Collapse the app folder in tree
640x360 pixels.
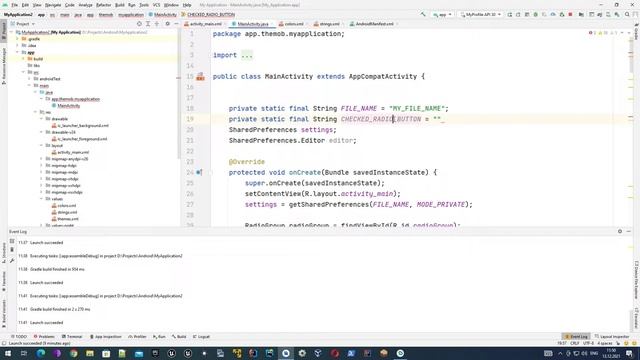pos(18,52)
